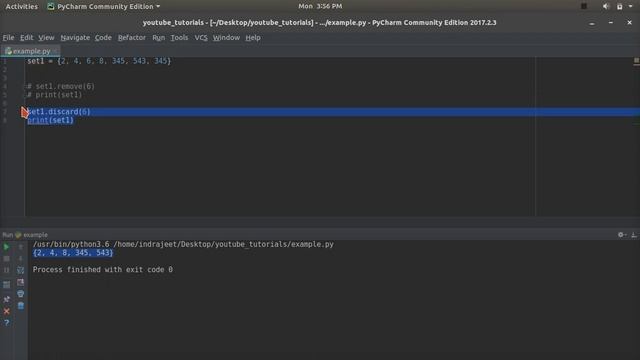Rerun the example script with green play
Screen dimensions: 640x360
[6, 247]
